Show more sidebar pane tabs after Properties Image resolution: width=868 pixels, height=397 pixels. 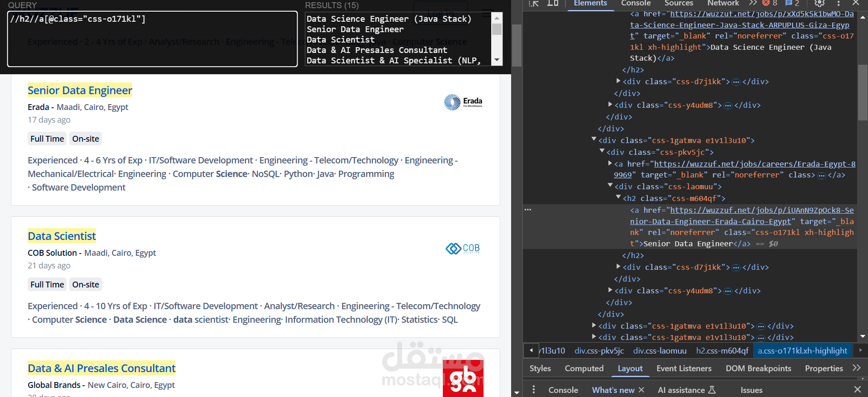[x=856, y=368]
